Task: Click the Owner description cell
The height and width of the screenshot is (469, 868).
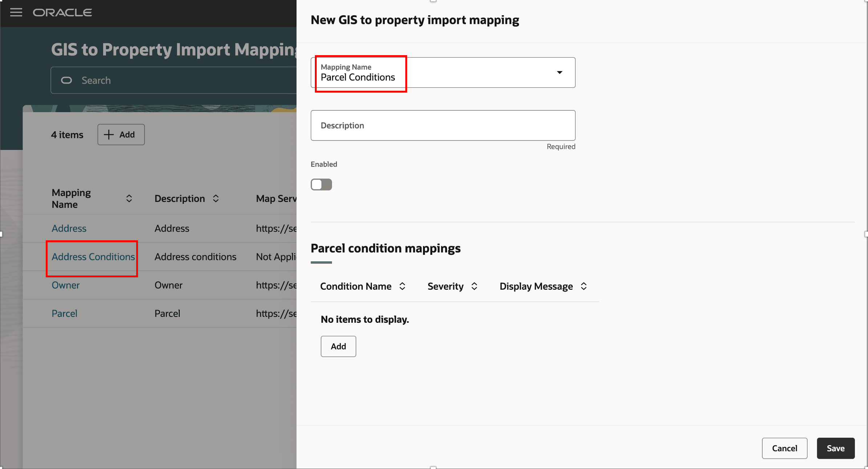Action: [169, 285]
